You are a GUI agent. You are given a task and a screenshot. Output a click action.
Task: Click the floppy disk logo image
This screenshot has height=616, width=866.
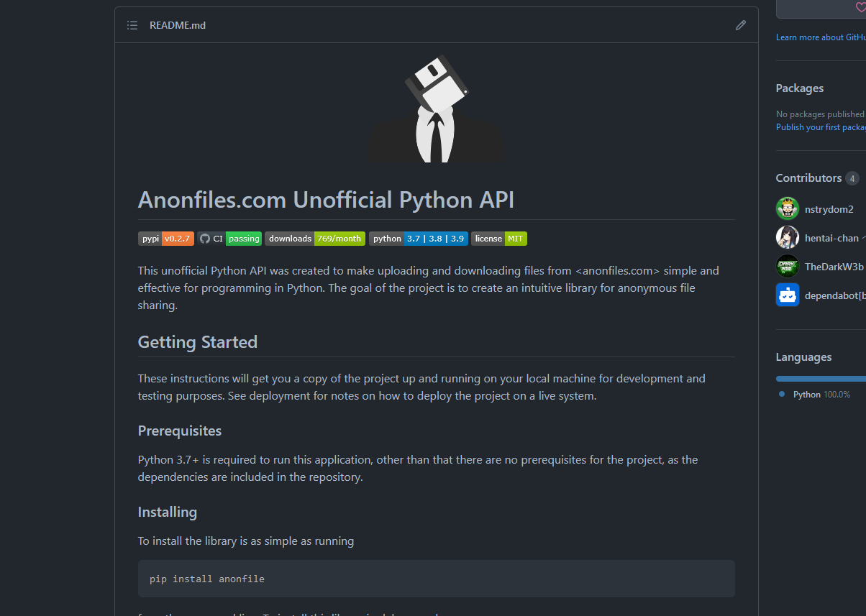[x=436, y=108]
